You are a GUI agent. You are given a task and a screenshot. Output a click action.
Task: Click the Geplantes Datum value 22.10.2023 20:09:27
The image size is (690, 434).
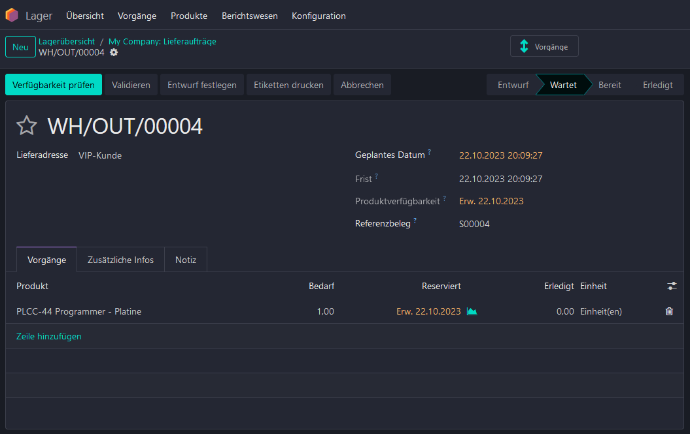(x=501, y=155)
